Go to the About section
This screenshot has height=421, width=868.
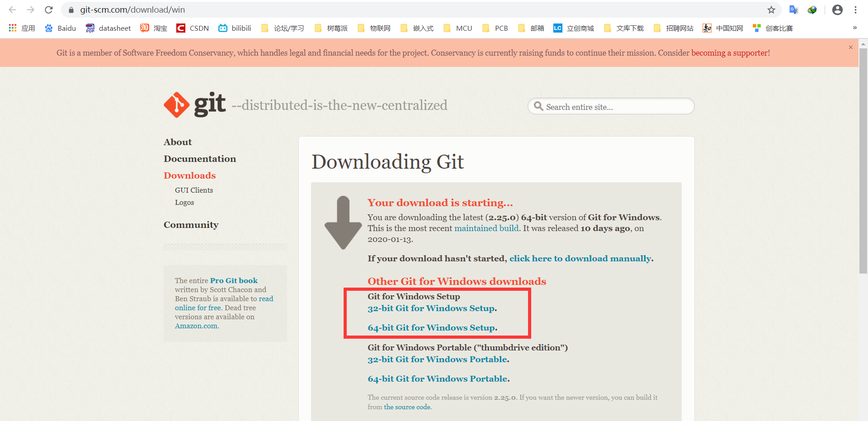178,142
